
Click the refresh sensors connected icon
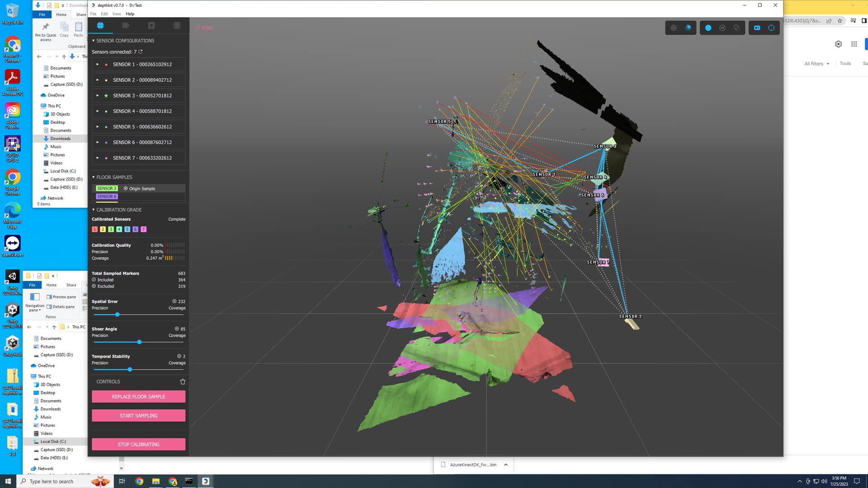[141, 52]
